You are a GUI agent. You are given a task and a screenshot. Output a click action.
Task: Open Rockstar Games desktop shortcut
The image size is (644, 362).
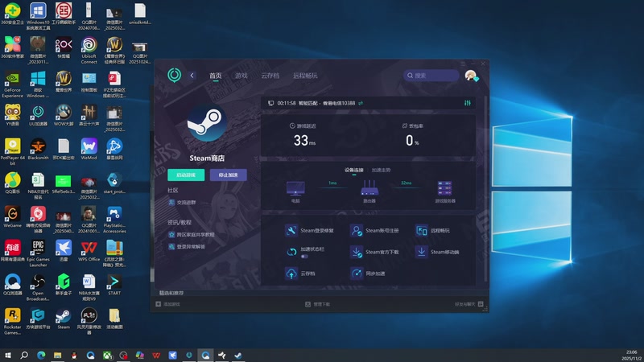[x=12, y=321]
